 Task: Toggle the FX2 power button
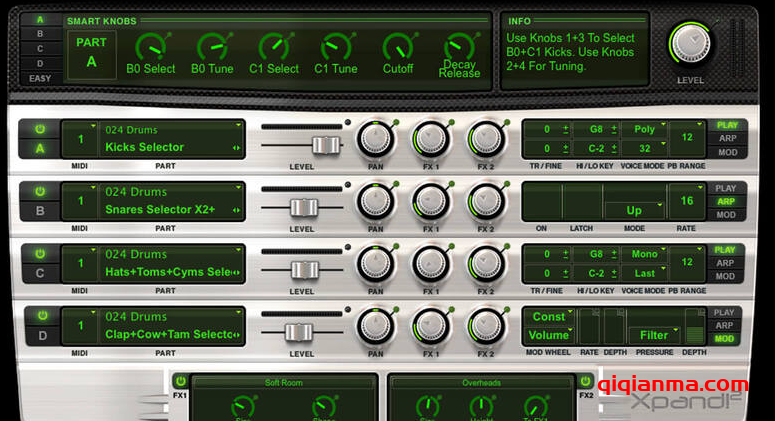[x=585, y=381]
